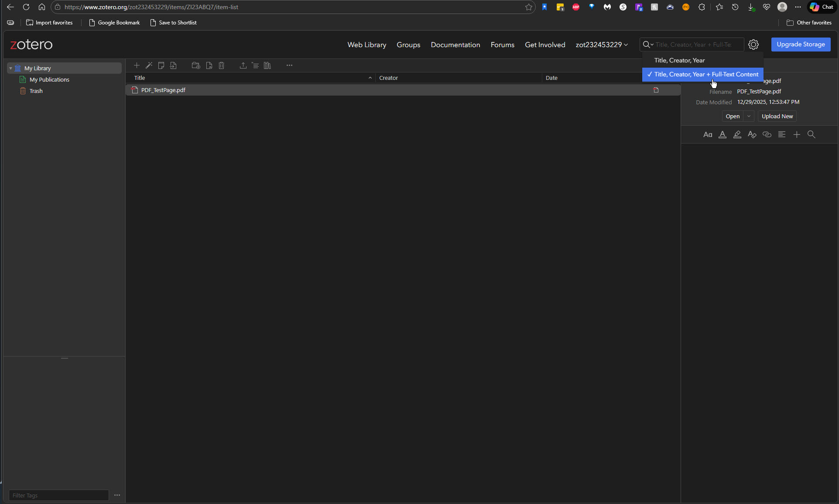Click Add to Collection folder icon
839x504 pixels.
(x=196, y=65)
